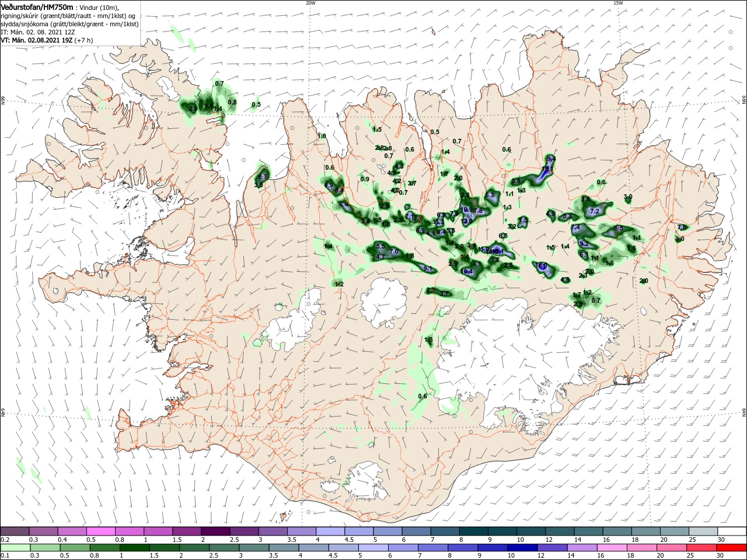Click the green 0.8 swatch in rain legend
747x560 pixels.
point(104,548)
